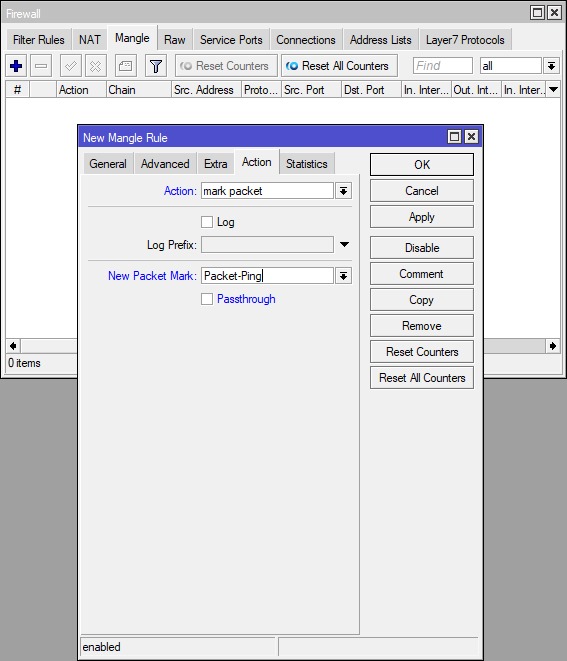The height and width of the screenshot is (661, 567).
Task: Click the New Packet Mark text field
Action: coord(267,276)
